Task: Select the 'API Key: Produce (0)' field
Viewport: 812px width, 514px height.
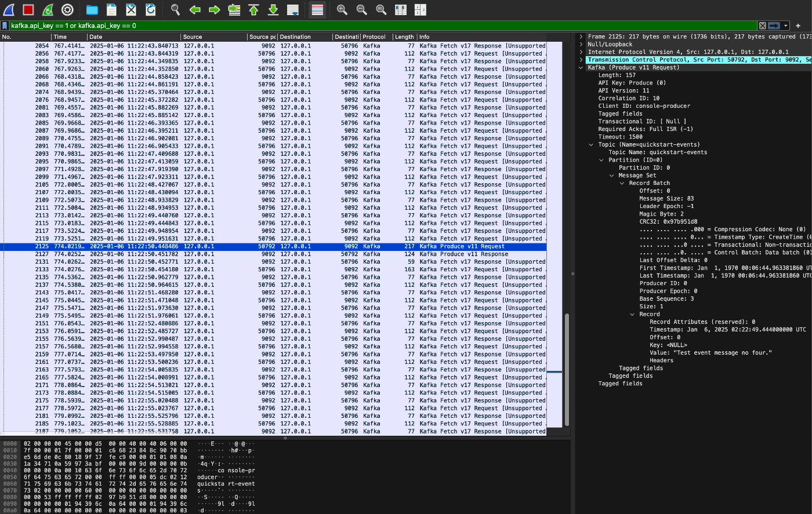Action: pyautogui.click(x=632, y=83)
